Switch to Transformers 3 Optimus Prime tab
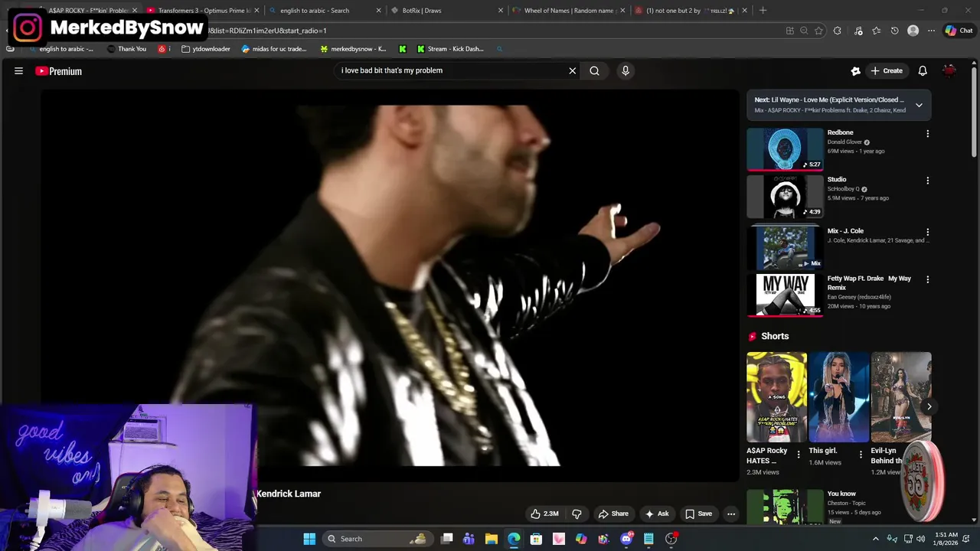 point(201,11)
